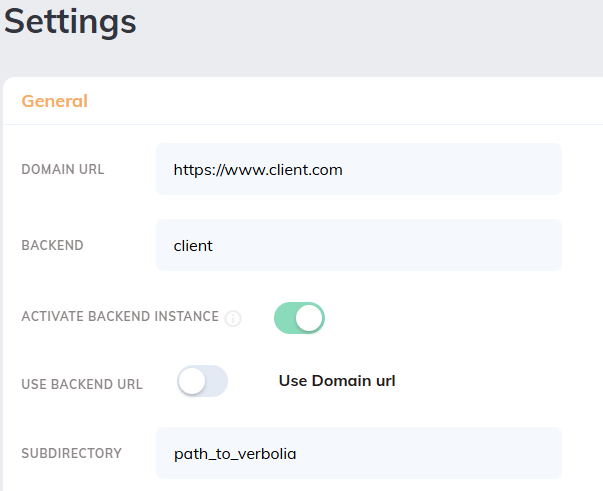This screenshot has width=603, height=491.
Task: Click the BACKEND label
Action: pos(52,245)
